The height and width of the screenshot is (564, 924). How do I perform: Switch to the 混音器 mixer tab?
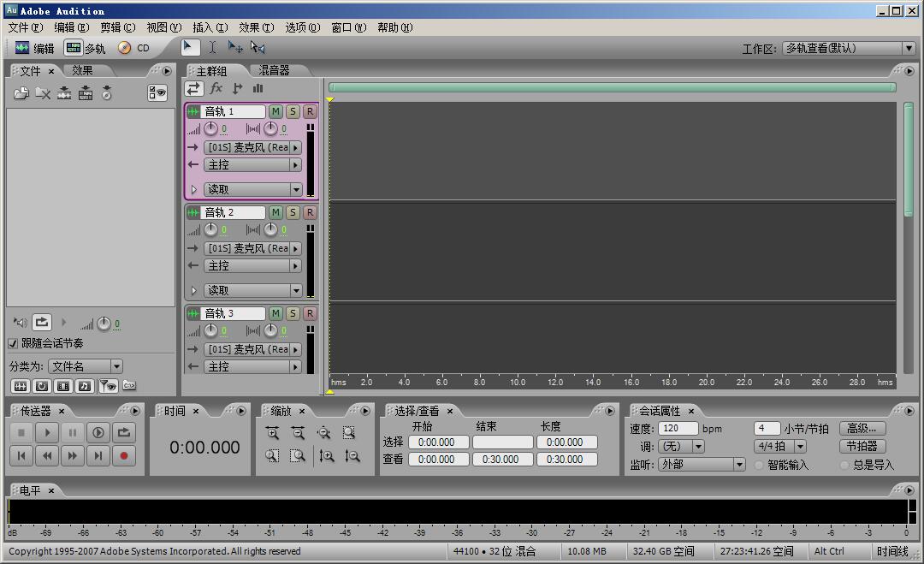(274, 71)
